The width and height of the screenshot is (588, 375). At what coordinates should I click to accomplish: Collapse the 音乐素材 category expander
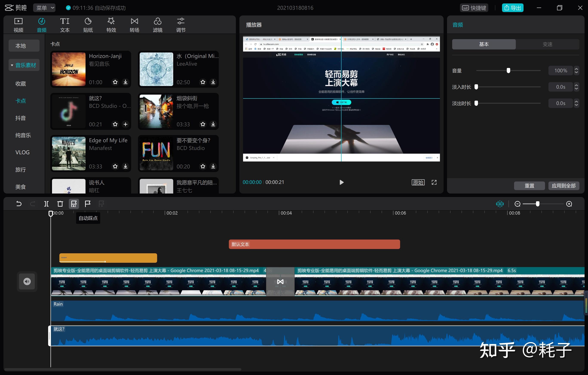pos(12,65)
